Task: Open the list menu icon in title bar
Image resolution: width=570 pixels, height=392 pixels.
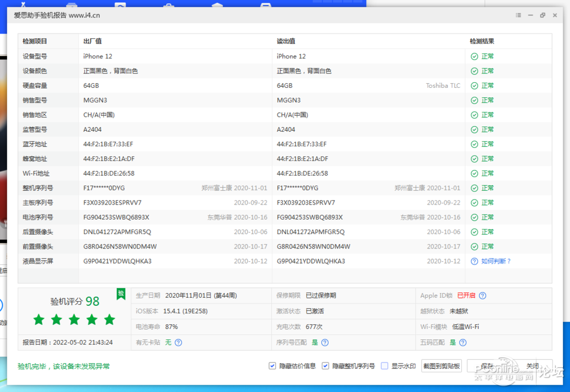Action: point(518,15)
